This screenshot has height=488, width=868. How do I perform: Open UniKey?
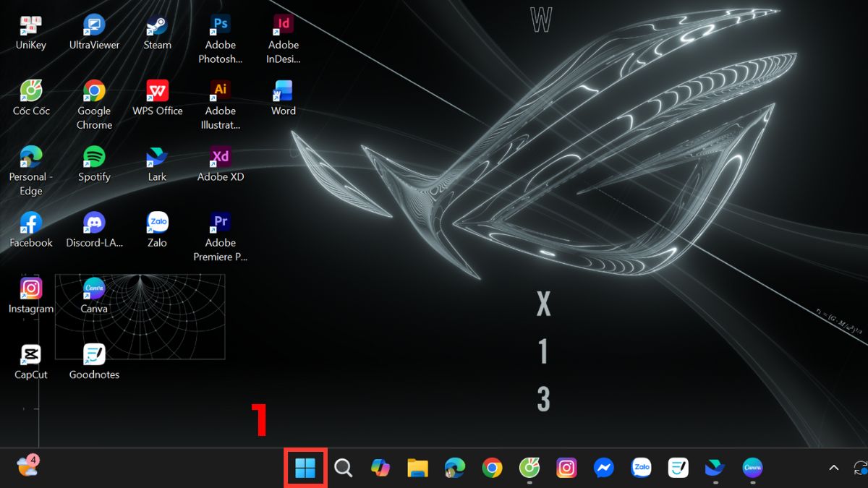click(30, 23)
